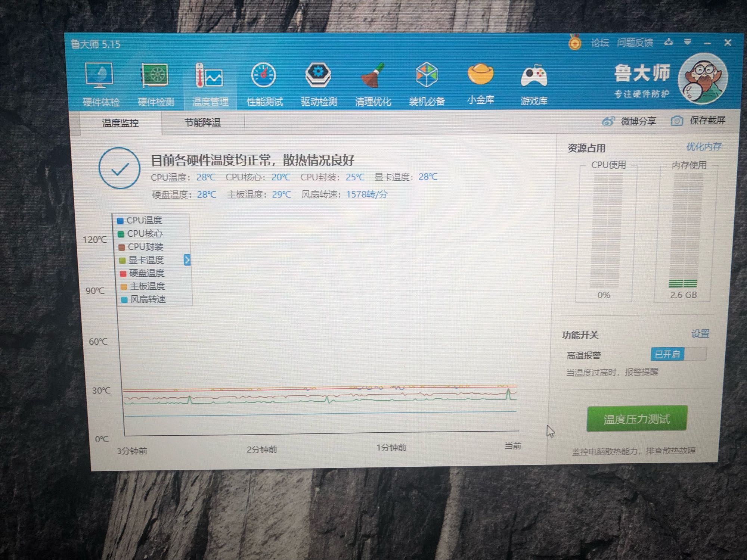The width and height of the screenshot is (747, 560).
Task: Toggle CPU封装 legend brown swatch
Action: (121, 247)
